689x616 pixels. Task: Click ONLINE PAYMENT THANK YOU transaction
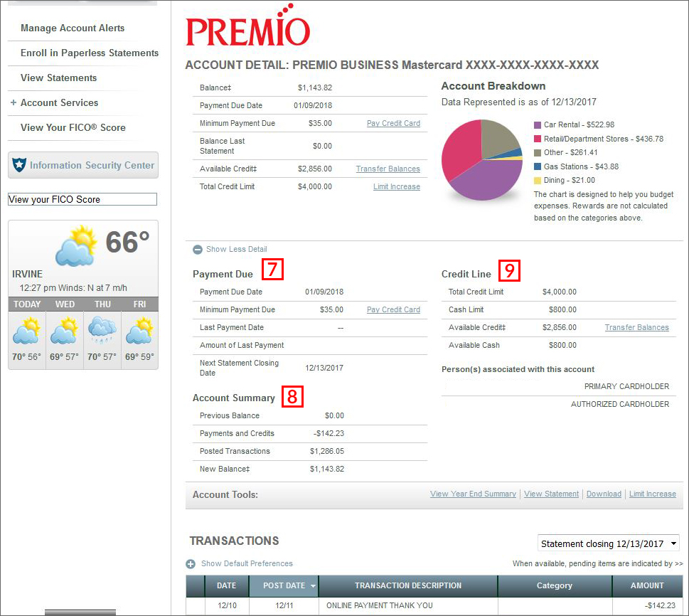[380, 606]
